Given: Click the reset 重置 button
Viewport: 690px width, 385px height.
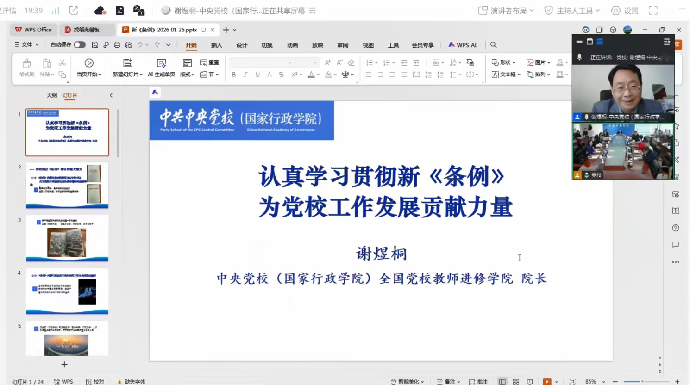Looking at the screenshot, I should click(x=209, y=62).
